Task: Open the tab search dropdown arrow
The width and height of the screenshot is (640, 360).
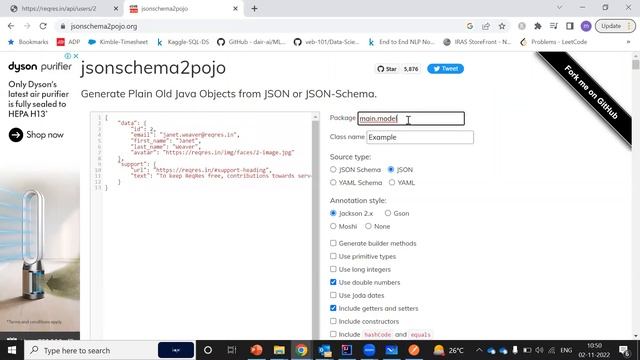Action: 559,7
